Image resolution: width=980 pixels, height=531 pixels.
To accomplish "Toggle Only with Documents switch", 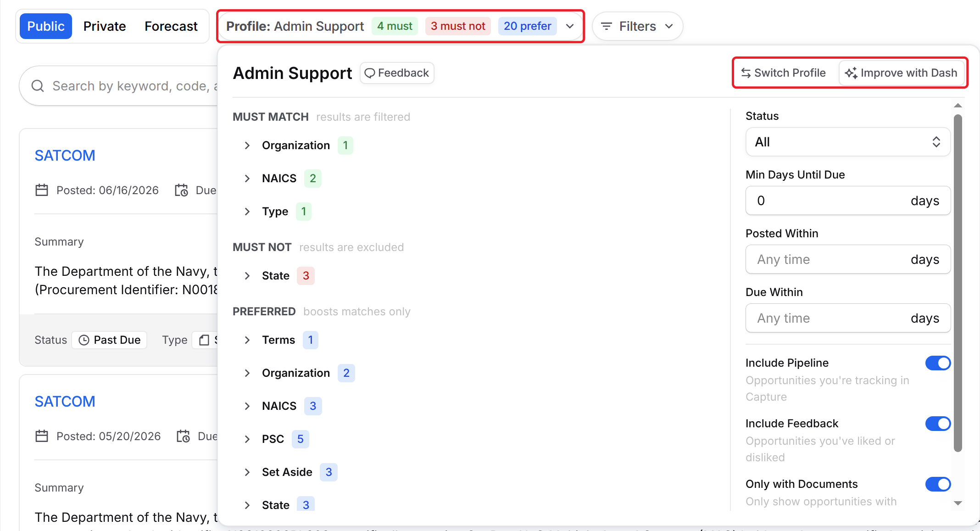I will coord(938,484).
